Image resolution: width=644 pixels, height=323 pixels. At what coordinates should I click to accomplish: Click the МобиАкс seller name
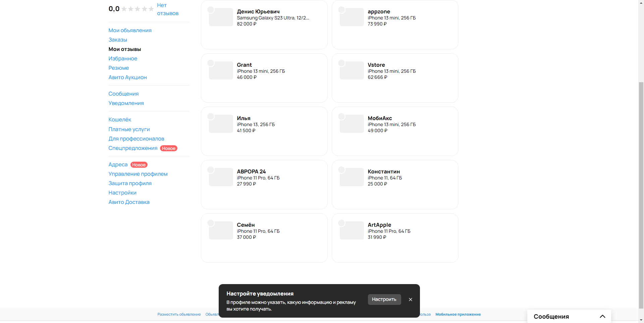380,118
